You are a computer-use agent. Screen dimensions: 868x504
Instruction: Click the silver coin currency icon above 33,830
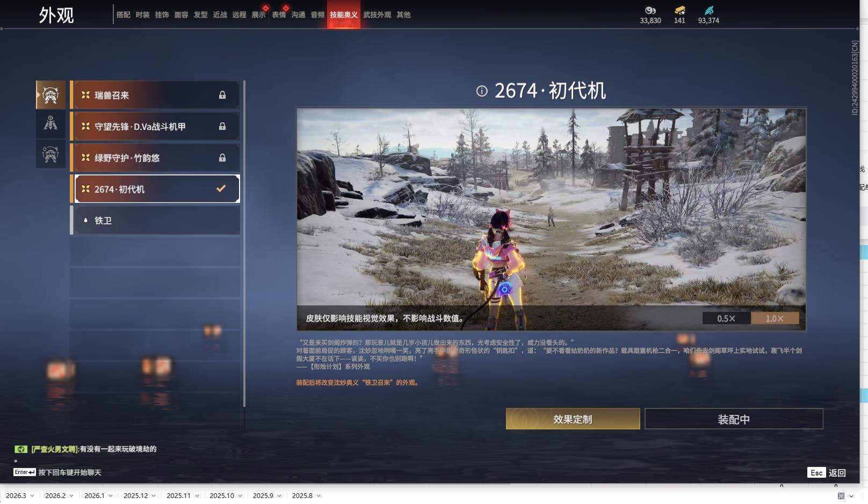click(650, 10)
